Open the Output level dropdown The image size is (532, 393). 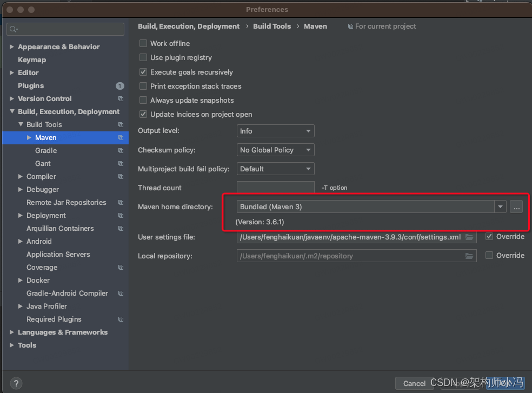click(x=275, y=131)
